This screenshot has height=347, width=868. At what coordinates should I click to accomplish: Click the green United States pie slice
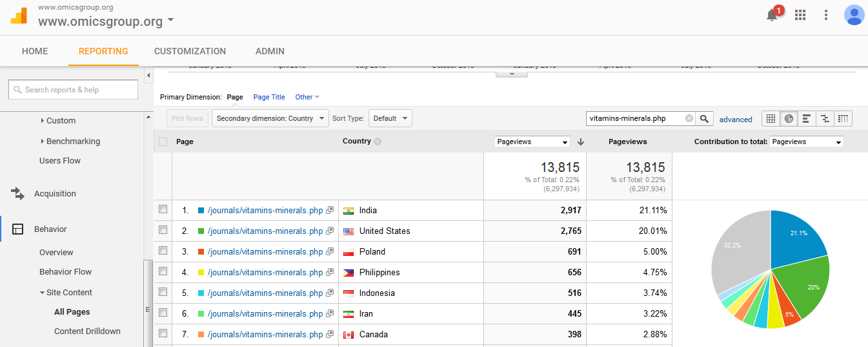(799, 288)
